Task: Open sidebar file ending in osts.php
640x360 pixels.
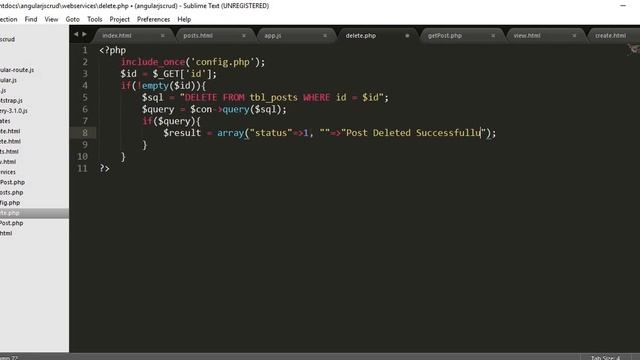Action: click(11, 192)
